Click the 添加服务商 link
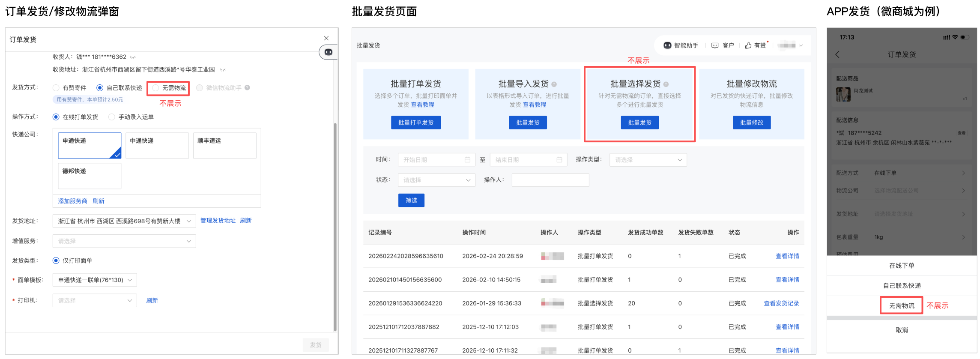The width and height of the screenshot is (980, 359). coord(72,201)
